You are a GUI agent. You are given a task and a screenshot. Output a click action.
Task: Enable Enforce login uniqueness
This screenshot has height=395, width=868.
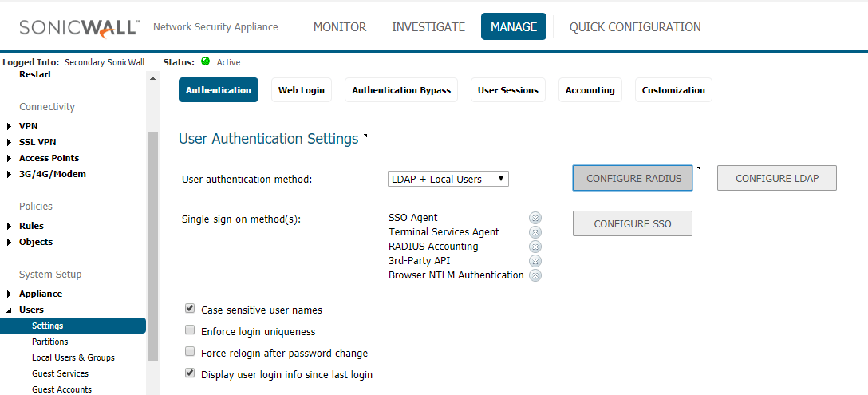pyautogui.click(x=190, y=330)
